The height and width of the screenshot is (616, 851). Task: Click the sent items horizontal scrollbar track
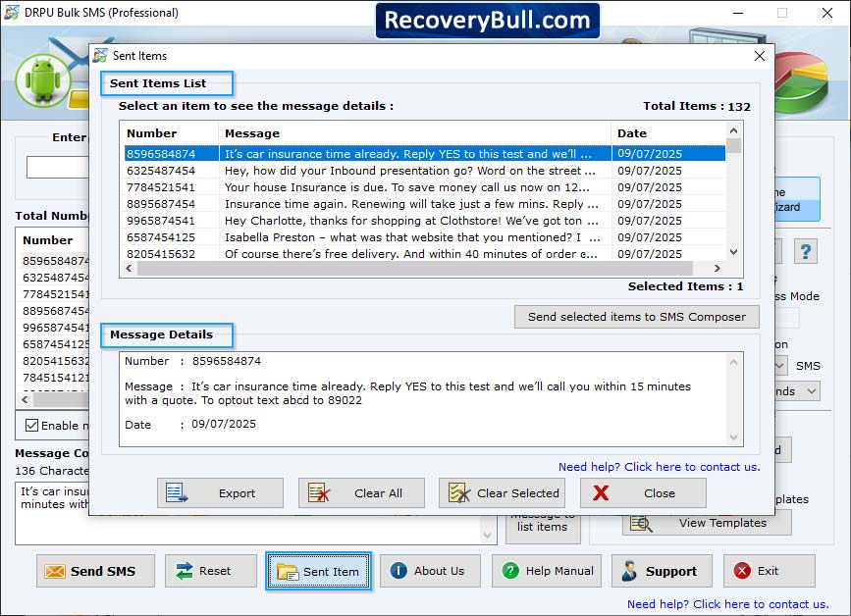click(414, 269)
